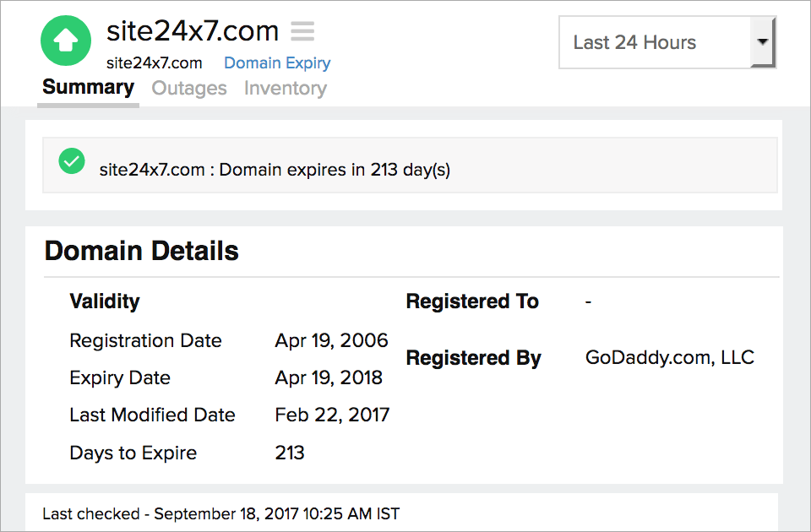Open the hamburger menu beside site24x7.com

coord(302,31)
